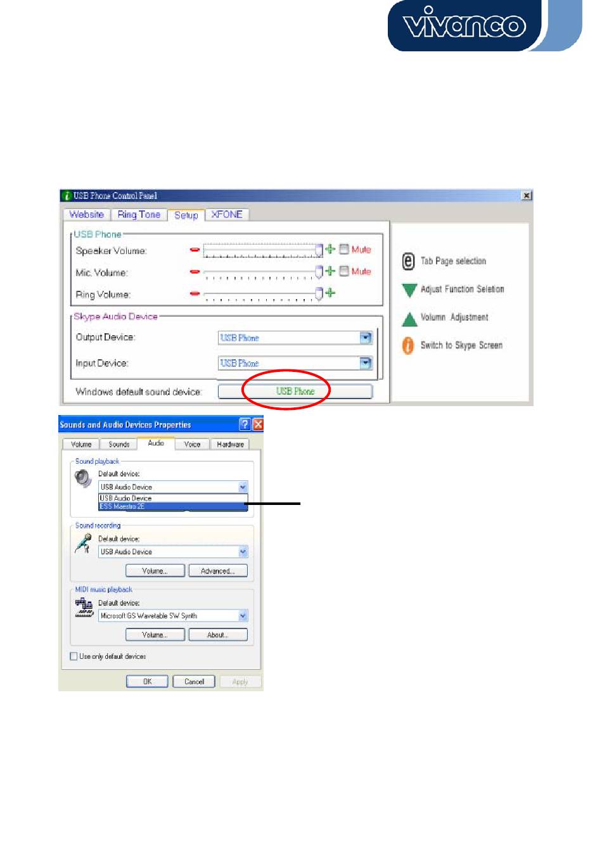The height and width of the screenshot is (868, 602).
Task: Click the Windows default sound device USB Phone button
Action: point(295,392)
